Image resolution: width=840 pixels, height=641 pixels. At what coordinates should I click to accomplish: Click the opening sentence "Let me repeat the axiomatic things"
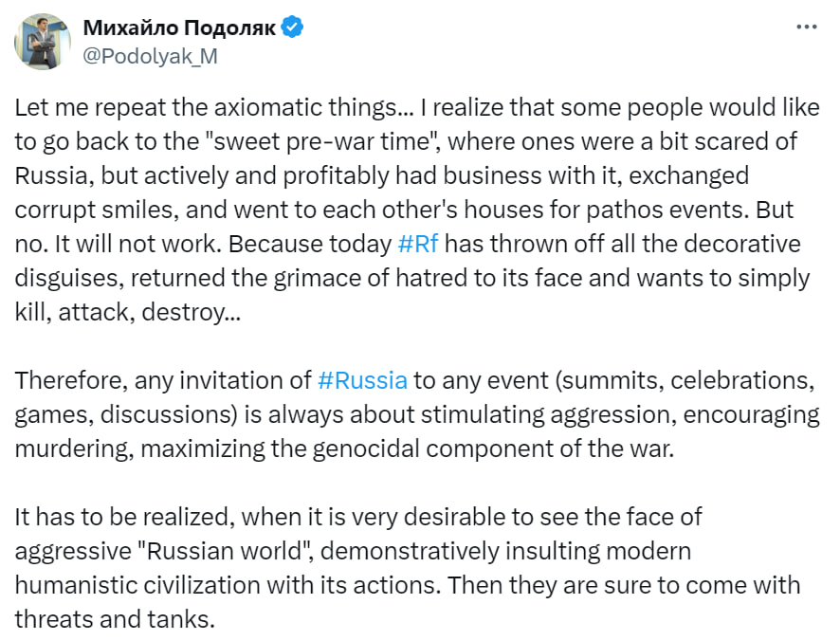196,108
